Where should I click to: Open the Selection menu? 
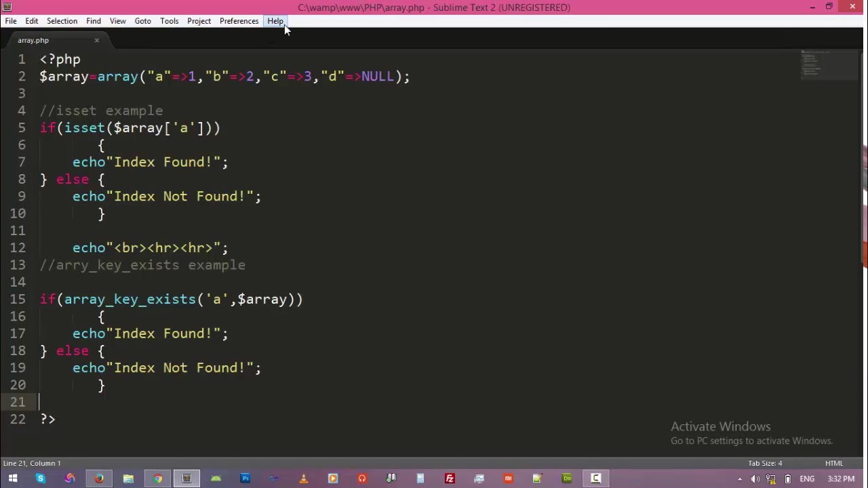pos(62,21)
